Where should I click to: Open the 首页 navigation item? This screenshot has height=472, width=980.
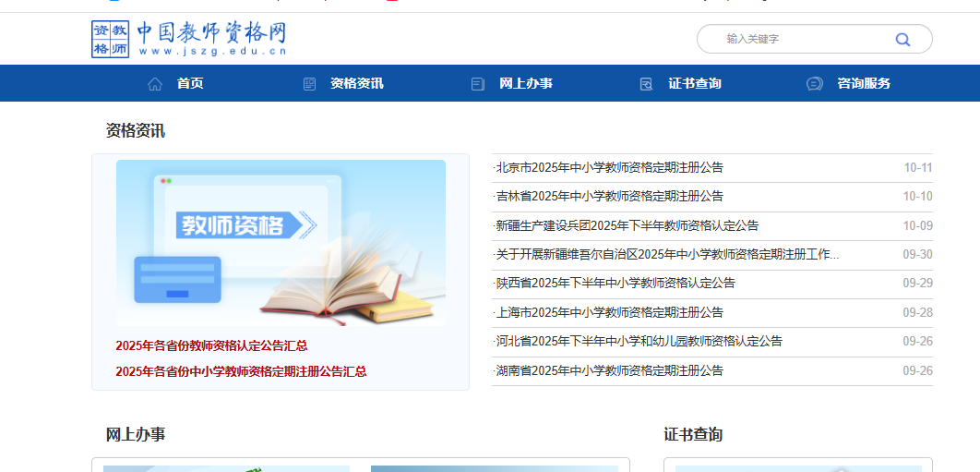click(190, 83)
